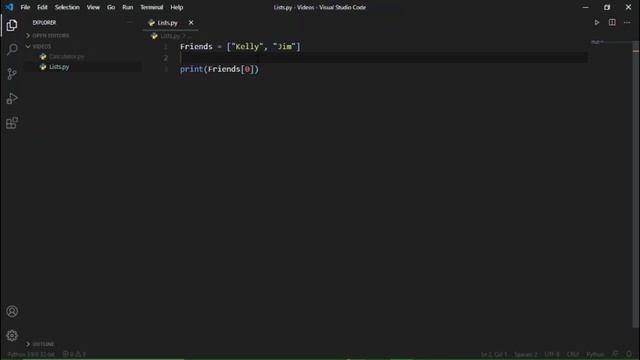Screen dimensions: 640x360
Task: Minimize the VS Code window
Action: click(x=585, y=7)
